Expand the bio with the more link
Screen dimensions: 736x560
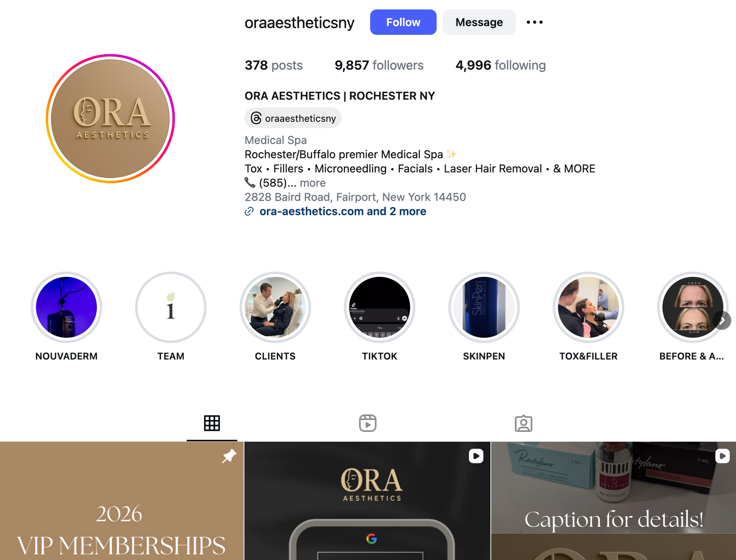(x=313, y=183)
